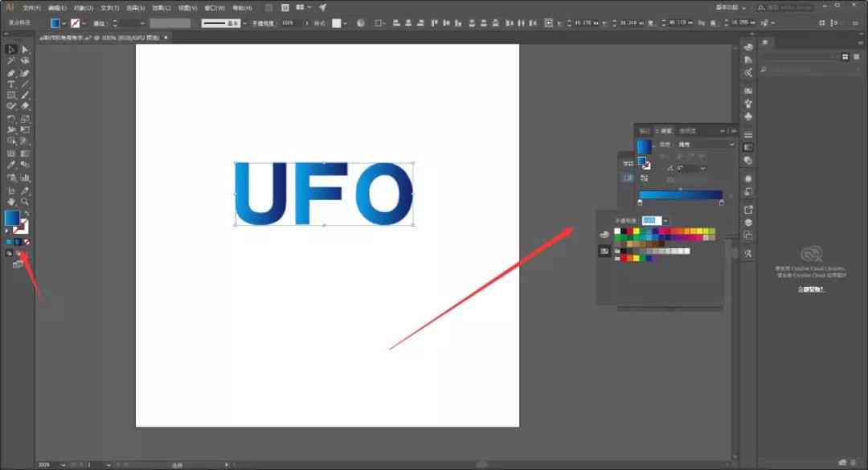868x470 pixels.
Task: Click the Recolor Artwork icon in control bar
Action: coord(361,23)
